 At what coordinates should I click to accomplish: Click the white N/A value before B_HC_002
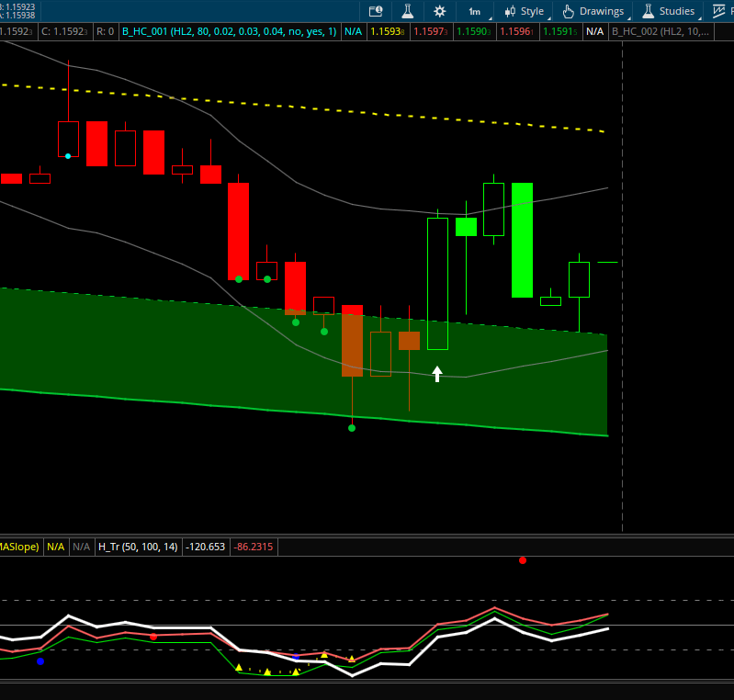595,31
